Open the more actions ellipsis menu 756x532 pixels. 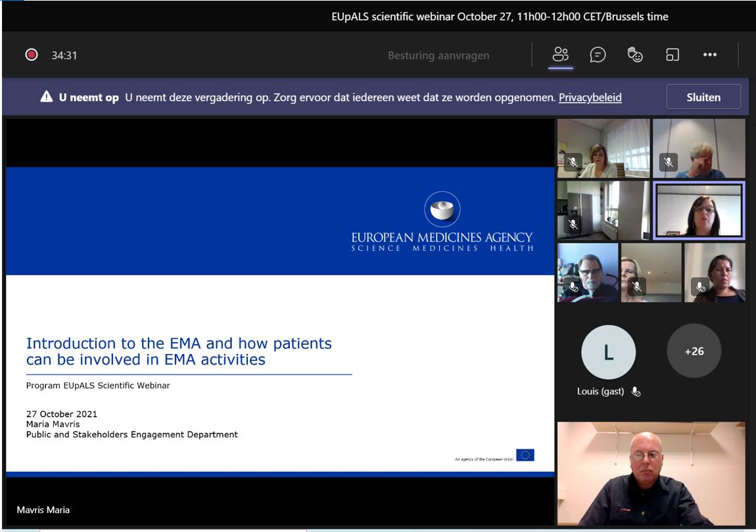pos(710,55)
